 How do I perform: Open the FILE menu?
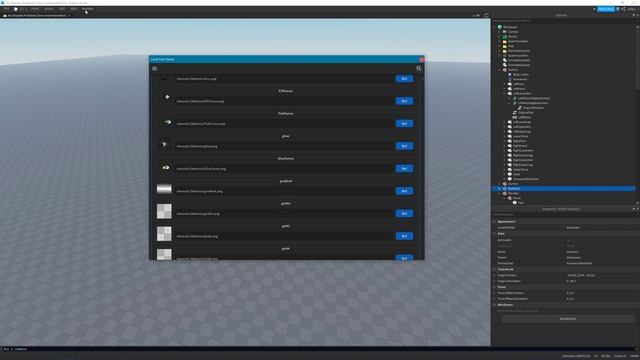7,9
